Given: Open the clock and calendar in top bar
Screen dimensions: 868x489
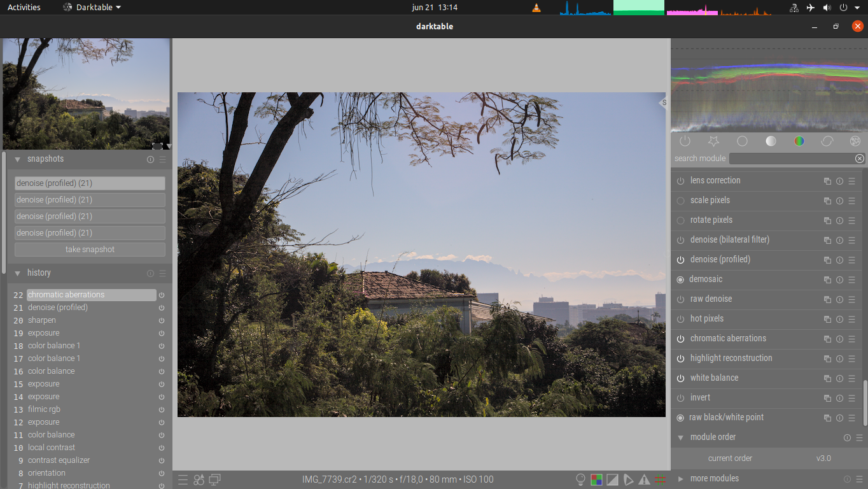Looking at the screenshot, I should [x=435, y=8].
